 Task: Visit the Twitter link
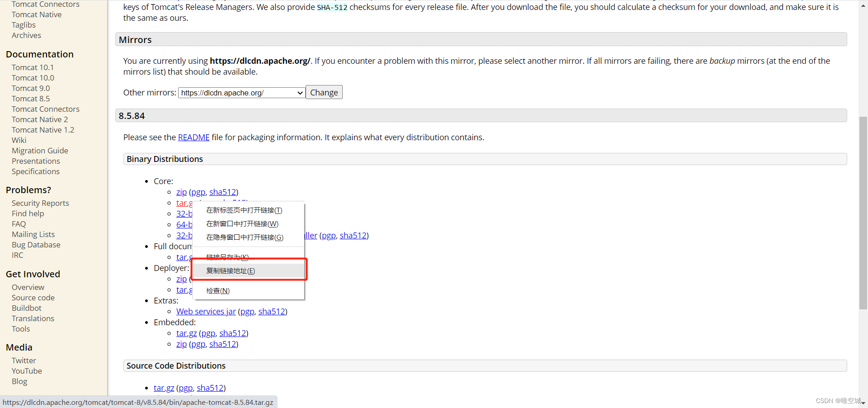24,361
